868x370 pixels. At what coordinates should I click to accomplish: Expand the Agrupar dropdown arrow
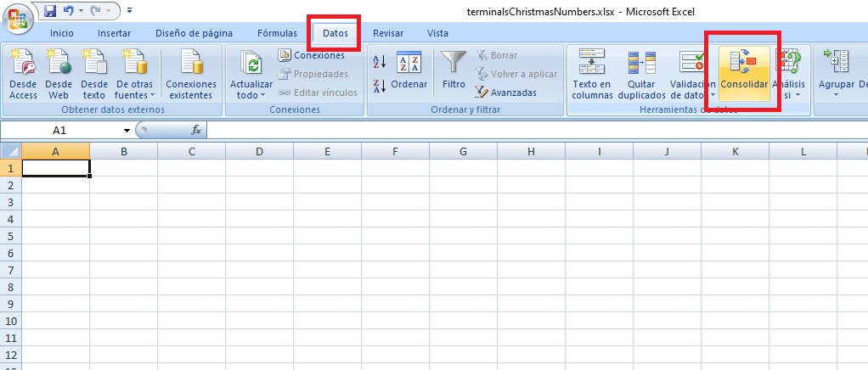[836, 95]
